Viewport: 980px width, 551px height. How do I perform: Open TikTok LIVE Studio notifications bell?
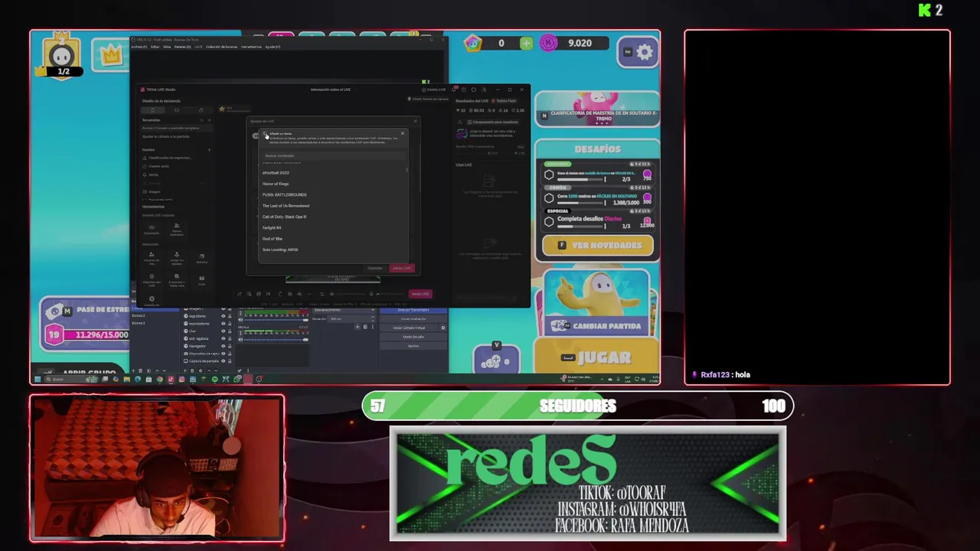point(454,90)
